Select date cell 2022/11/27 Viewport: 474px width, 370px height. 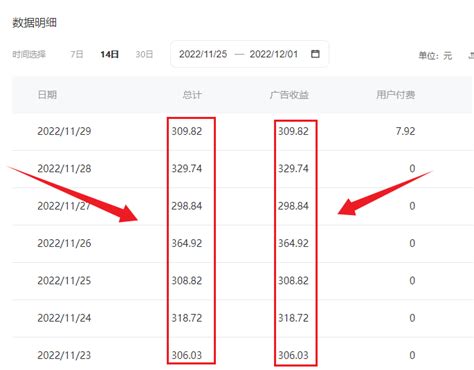pos(64,206)
